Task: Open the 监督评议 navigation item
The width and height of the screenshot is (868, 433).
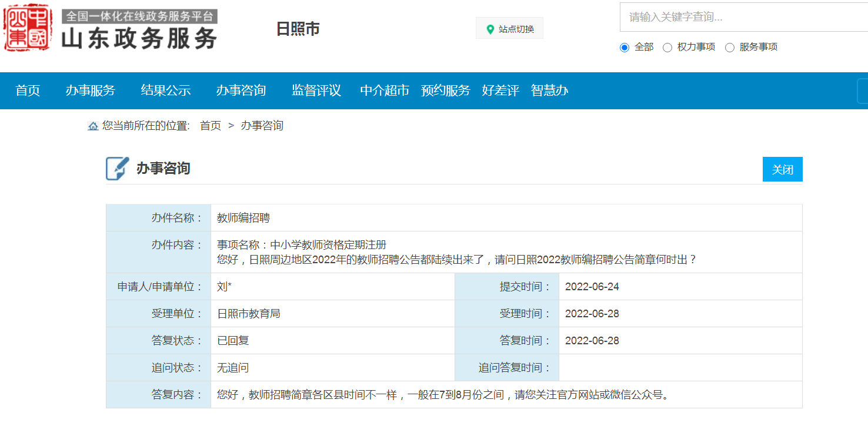Action: (x=316, y=90)
